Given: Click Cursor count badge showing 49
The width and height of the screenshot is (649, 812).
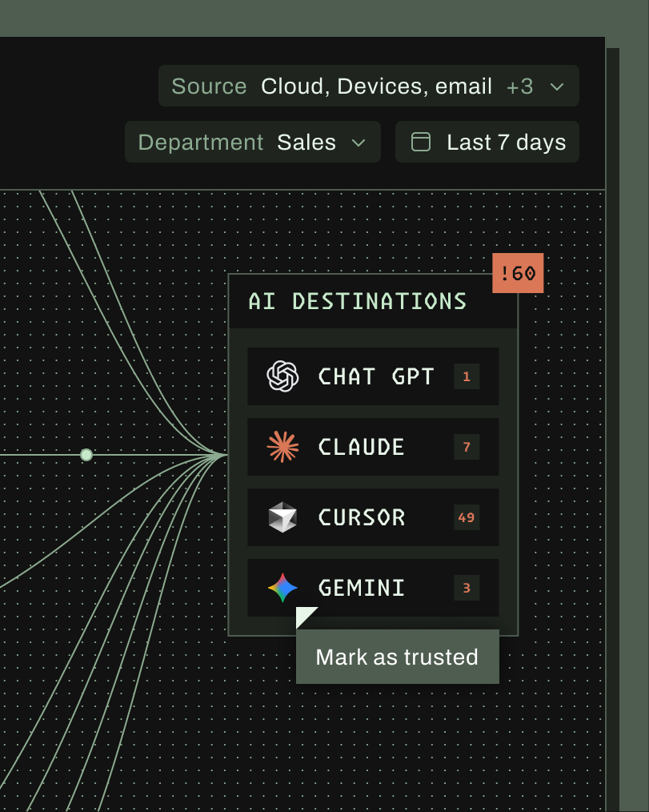Looking at the screenshot, I should 467,517.
